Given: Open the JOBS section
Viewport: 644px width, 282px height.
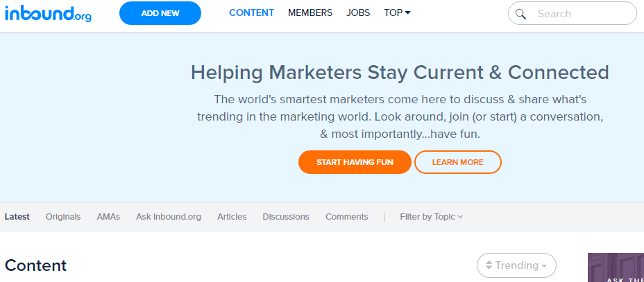Looking at the screenshot, I should [358, 12].
